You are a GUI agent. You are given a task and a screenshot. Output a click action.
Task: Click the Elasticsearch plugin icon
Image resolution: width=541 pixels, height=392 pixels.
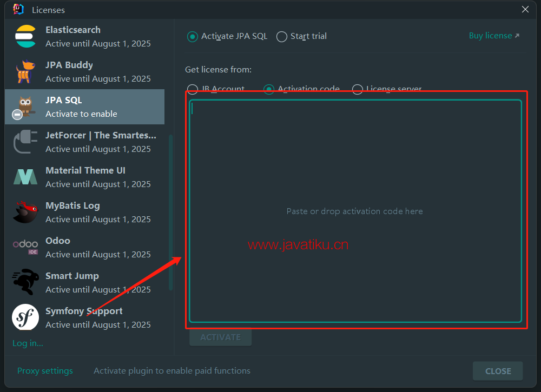coord(25,37)
